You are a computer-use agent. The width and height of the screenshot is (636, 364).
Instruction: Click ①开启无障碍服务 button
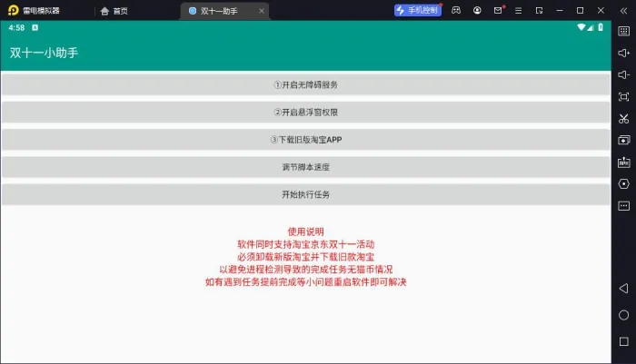click(x=305, y=84)
